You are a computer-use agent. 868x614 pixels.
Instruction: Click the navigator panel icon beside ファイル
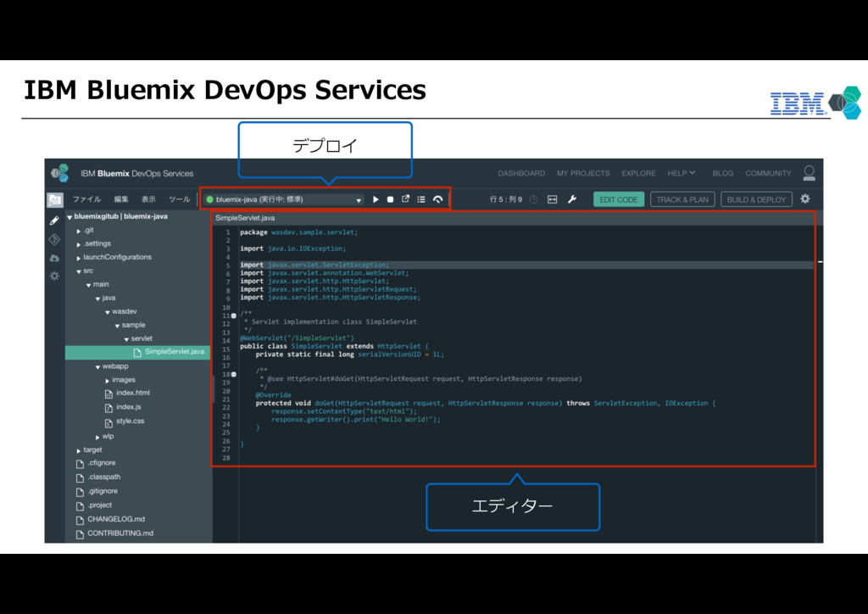(x=55, y=199)
